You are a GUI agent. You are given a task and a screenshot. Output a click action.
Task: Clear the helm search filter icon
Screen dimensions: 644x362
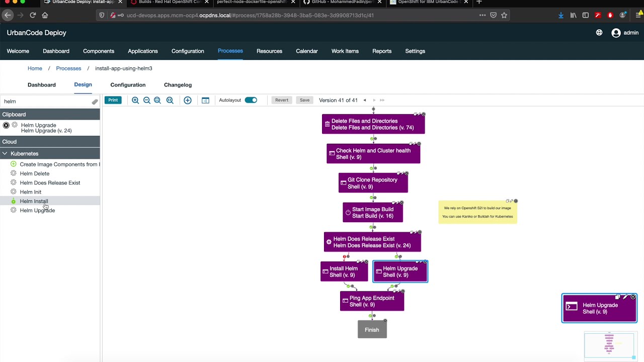[x=95, y=102]
